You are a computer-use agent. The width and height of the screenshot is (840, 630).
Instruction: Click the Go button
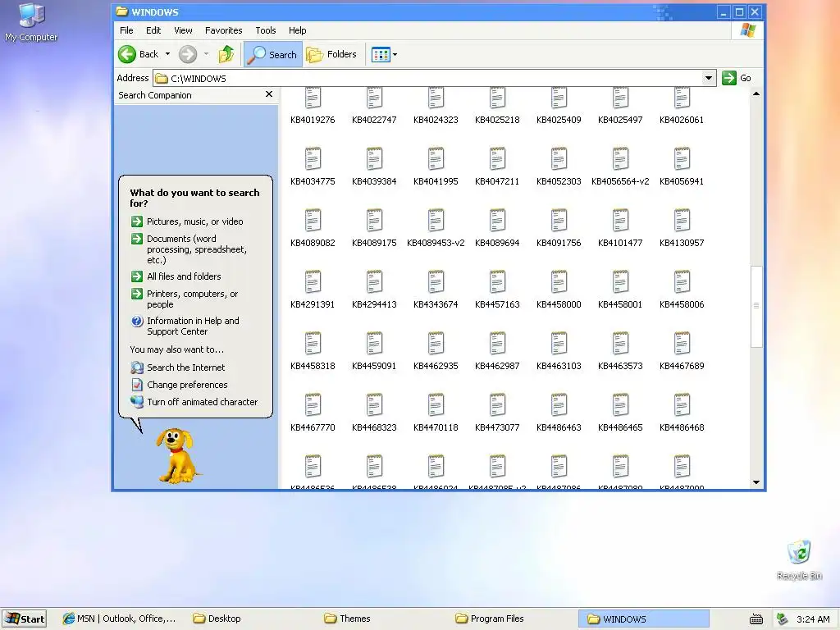point(737,78)
